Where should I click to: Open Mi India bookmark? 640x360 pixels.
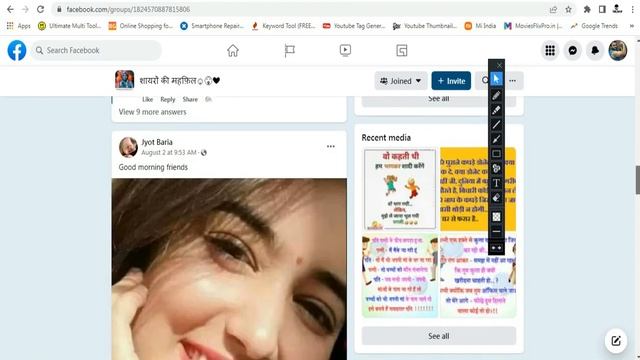[480, 26]
